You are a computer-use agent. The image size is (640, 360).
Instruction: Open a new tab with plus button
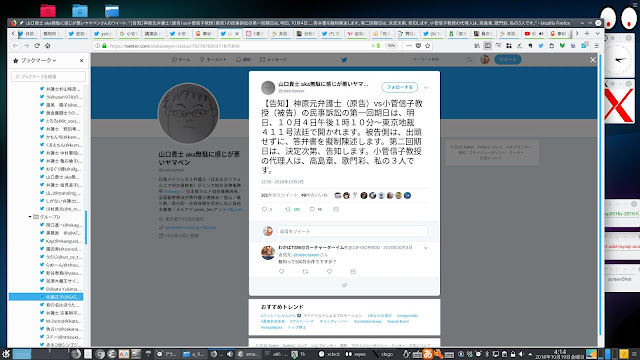587,33
